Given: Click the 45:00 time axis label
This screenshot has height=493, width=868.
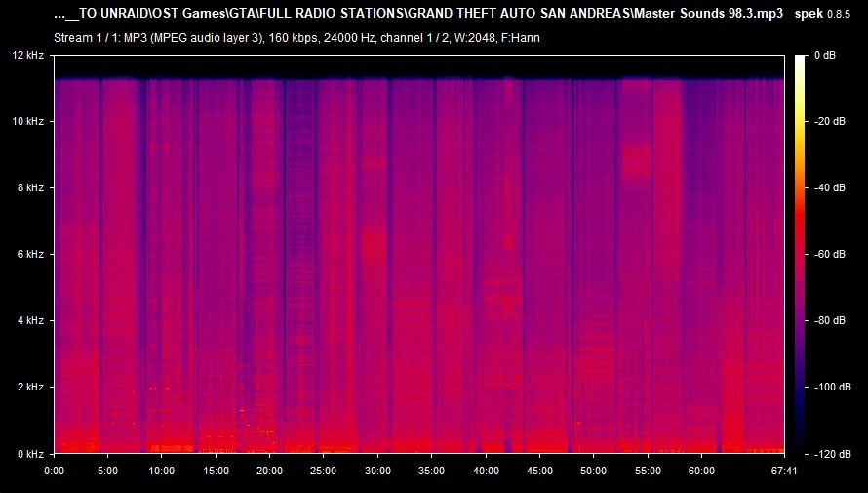Looking at the screenshot, I should tap(538, 471).
